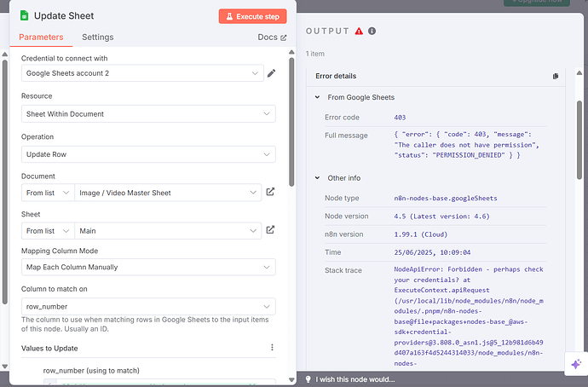The width and height of the screenshot is (588, 387).
Task: Open the Document in new tab icon
Action: coord(270,192)
